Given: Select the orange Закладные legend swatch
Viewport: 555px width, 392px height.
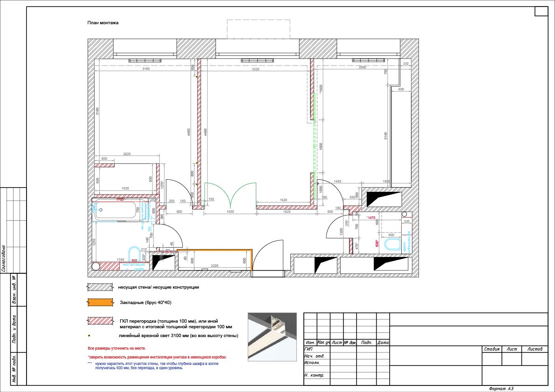Looking at the screenshot, I should point(100,303).
